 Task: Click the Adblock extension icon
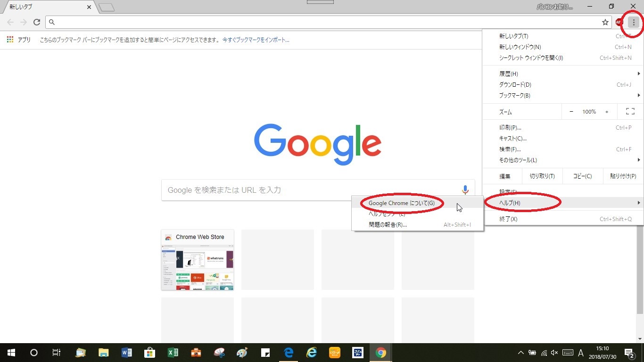pyautogui.click(x=619, y=22)
